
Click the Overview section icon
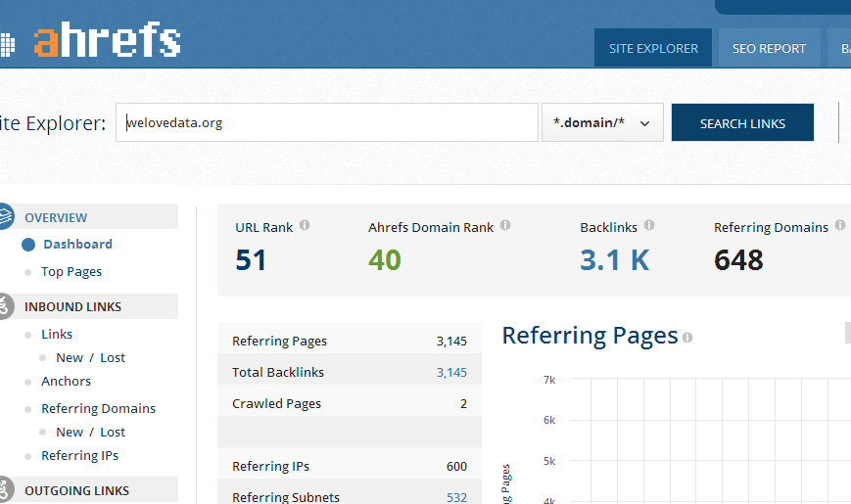[x=6, y=216]
